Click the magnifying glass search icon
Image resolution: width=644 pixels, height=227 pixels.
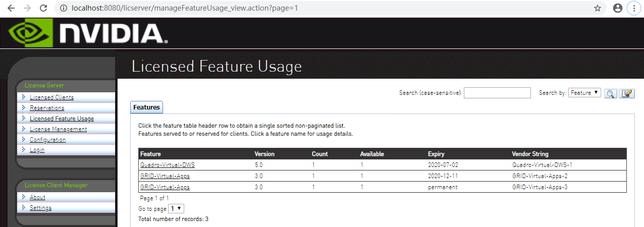point(611,93)
